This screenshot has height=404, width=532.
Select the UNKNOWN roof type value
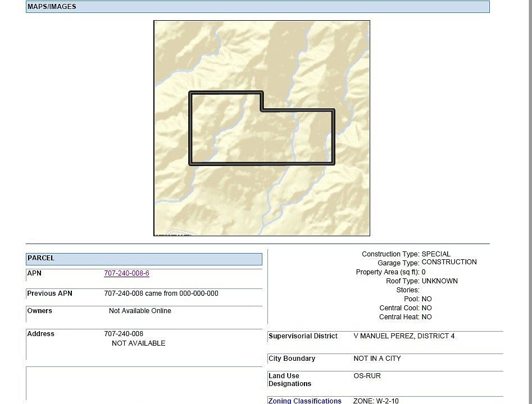439,281
